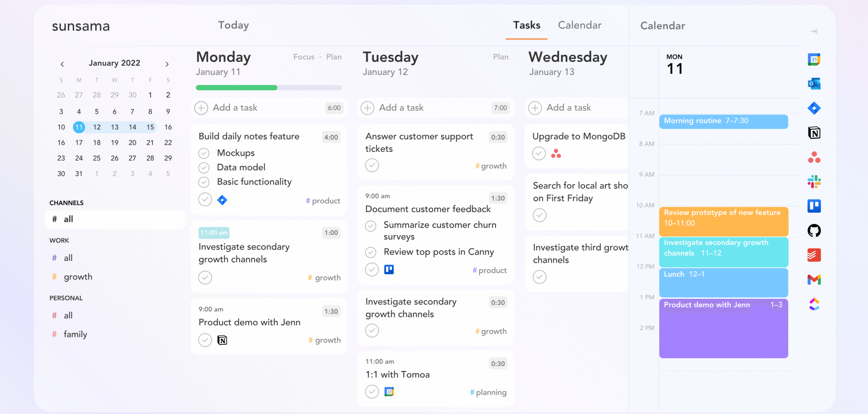Click Monday's green progress bar
This screenshot has height=414, width=868.
tap(236, 88)
